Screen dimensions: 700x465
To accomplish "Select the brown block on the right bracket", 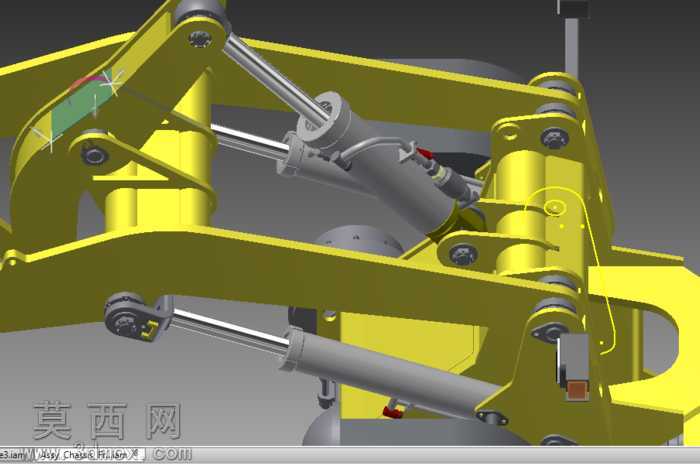I will click(578, 389).
